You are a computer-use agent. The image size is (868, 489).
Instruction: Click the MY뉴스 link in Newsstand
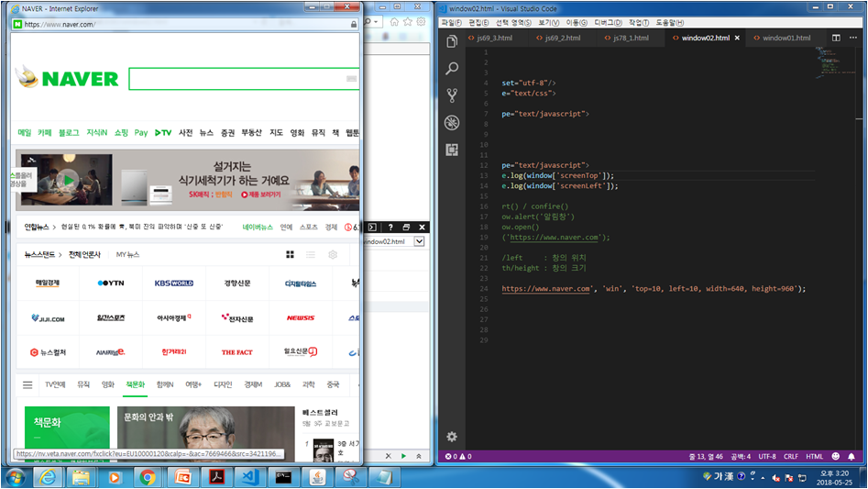pyautogui.click(x=128, y=254)
